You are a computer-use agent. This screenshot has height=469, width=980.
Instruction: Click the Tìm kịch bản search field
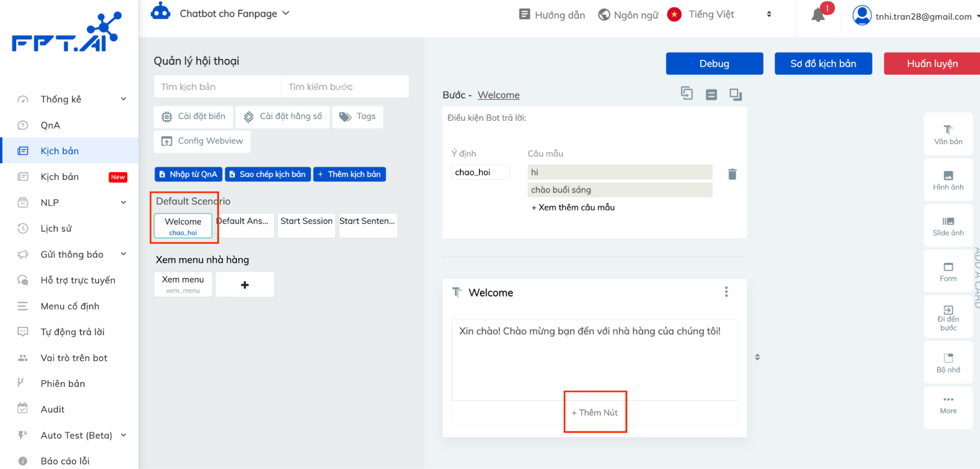217,87
